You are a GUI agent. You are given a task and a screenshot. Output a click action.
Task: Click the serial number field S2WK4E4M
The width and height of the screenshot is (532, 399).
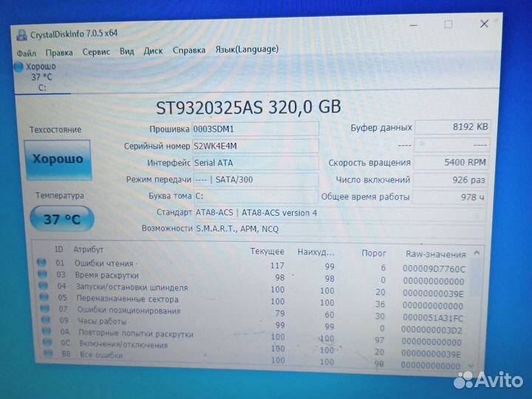256,146
